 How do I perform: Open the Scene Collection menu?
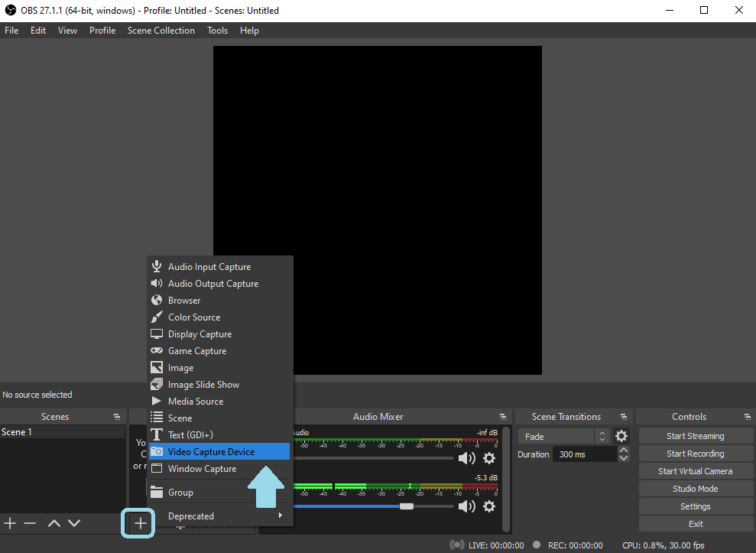161,31
